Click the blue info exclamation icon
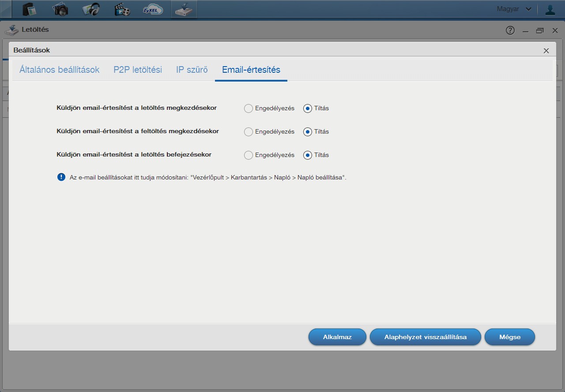The image size is (565, 392). 61,177
